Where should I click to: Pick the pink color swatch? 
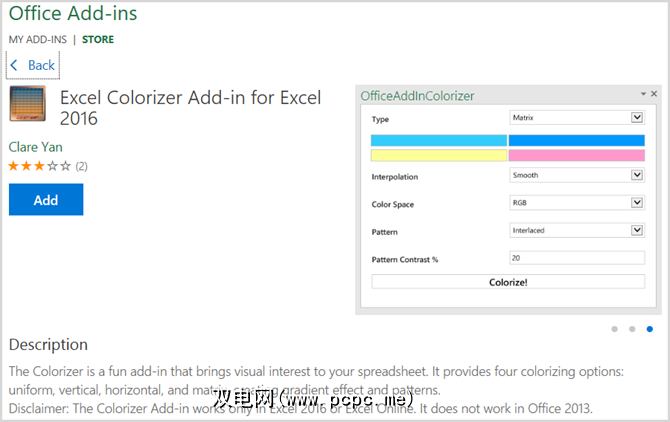[x=576, y=155]
